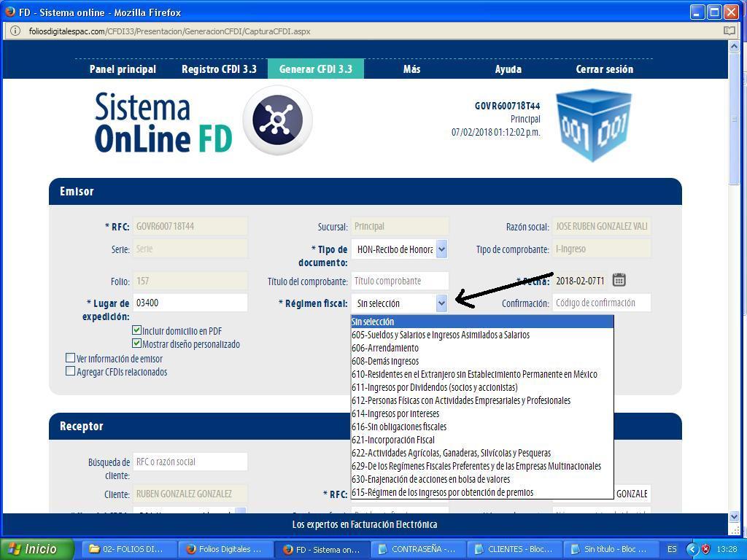Choose 610-Residentes en el Extranjero option
The height and width of the screenshot is (560, 747).
click(x=482, y=374)
